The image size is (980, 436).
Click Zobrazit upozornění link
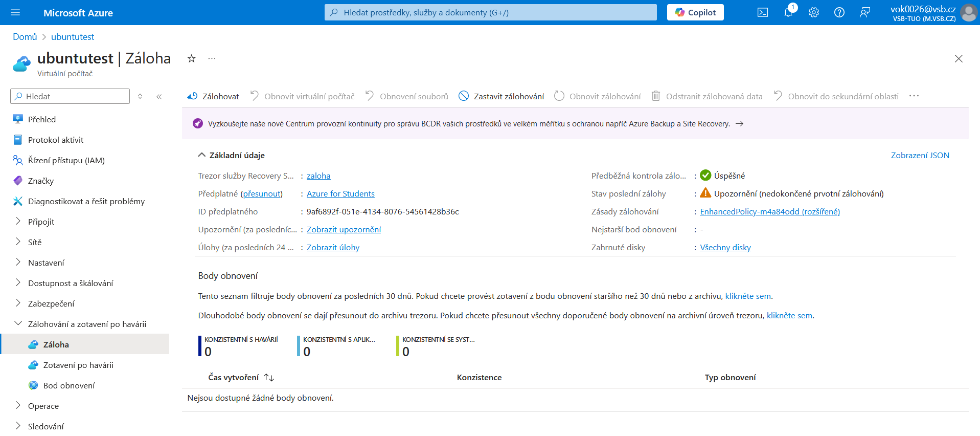tap(344, 229)
